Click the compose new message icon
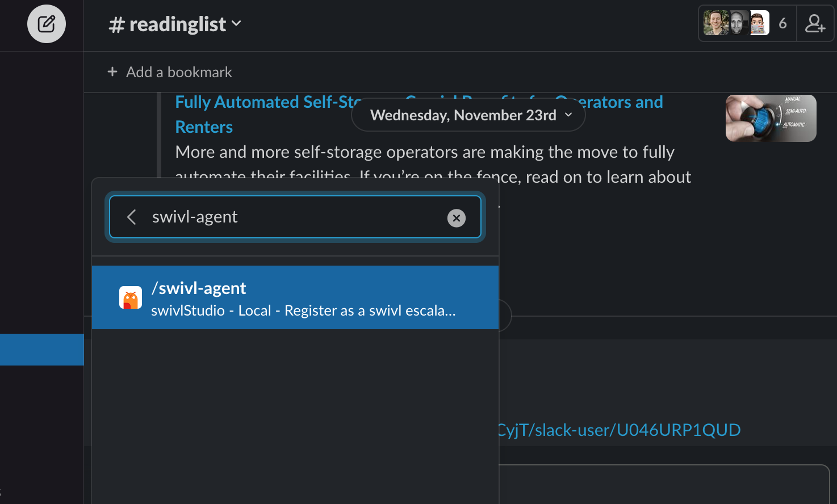 pos(47,24)
